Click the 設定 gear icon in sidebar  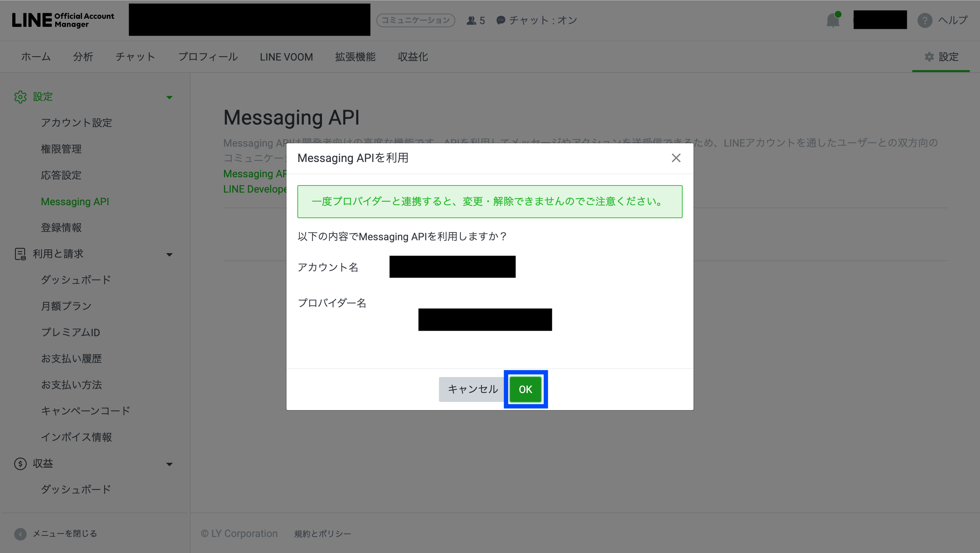(20, 97)
